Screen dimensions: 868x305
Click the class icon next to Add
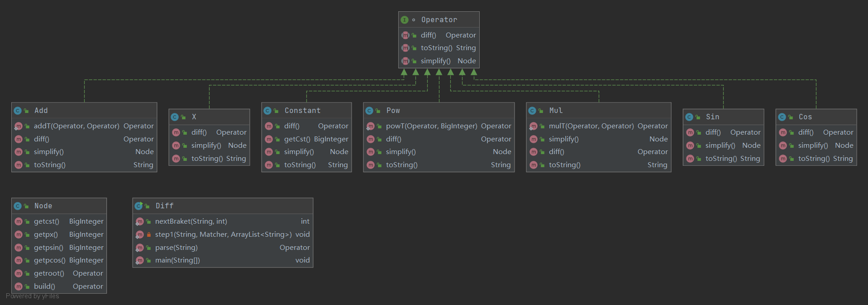[x=18, y=111]
